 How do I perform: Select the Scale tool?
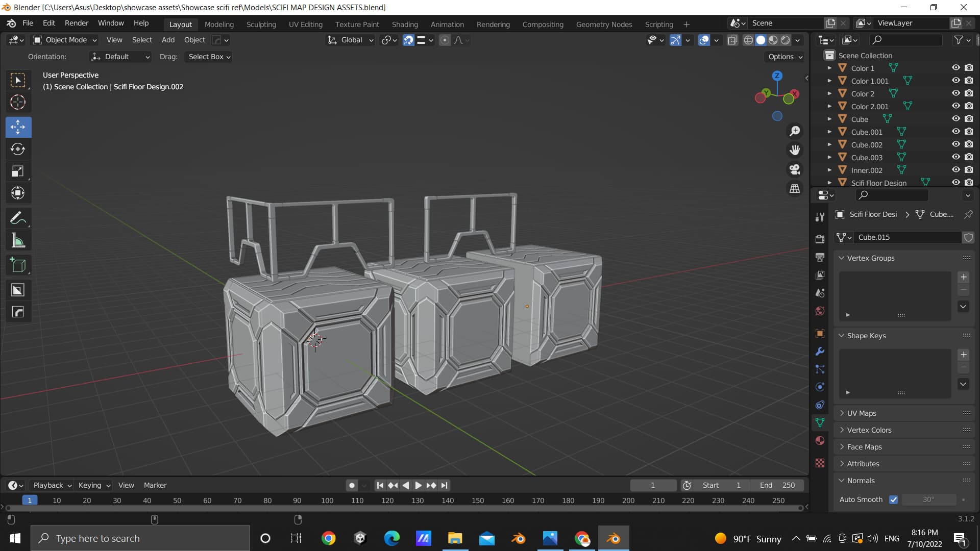coord(18,171)
